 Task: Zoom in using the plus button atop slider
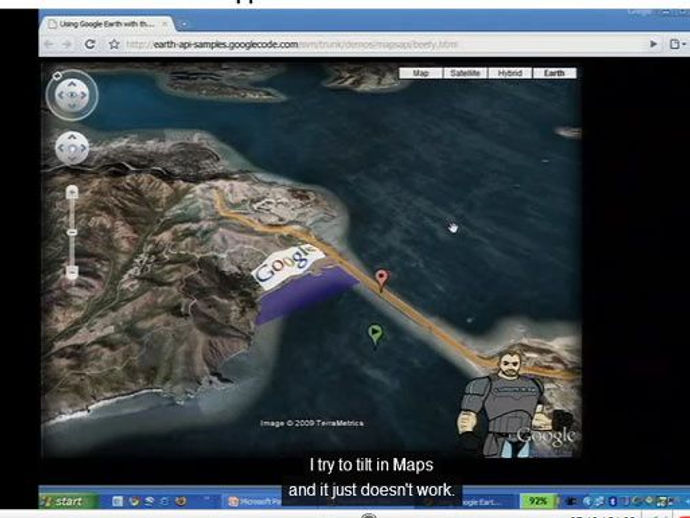tap(72, 192)
